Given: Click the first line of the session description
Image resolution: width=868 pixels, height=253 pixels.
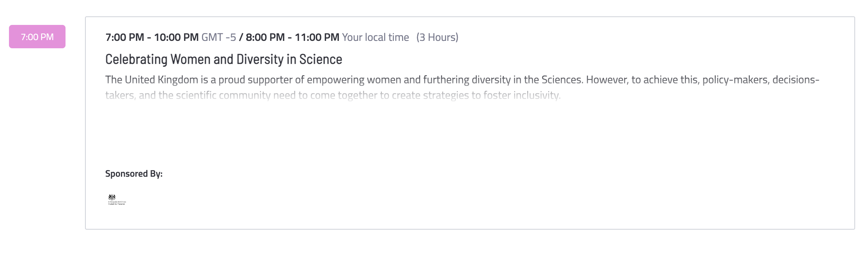Looking at the screenshot, I should coord(462,80).
